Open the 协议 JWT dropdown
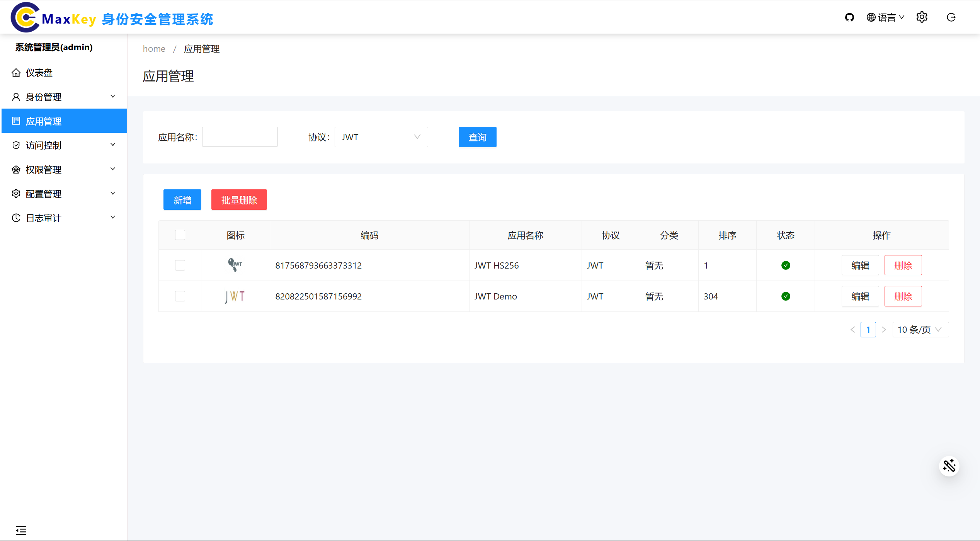980x541 pixels. (x=381, y=137)
